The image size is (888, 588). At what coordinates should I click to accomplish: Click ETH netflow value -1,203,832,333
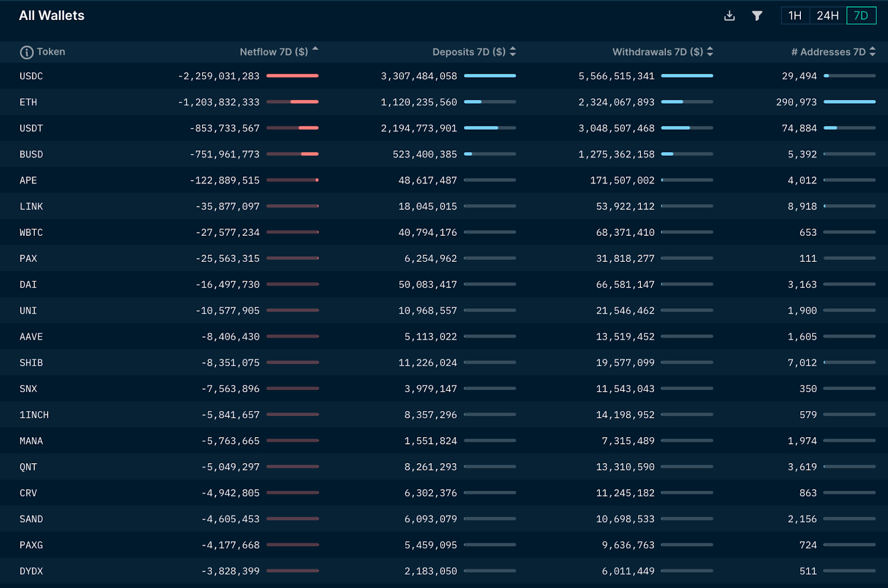pyautogui.click(x=219, y=102)
